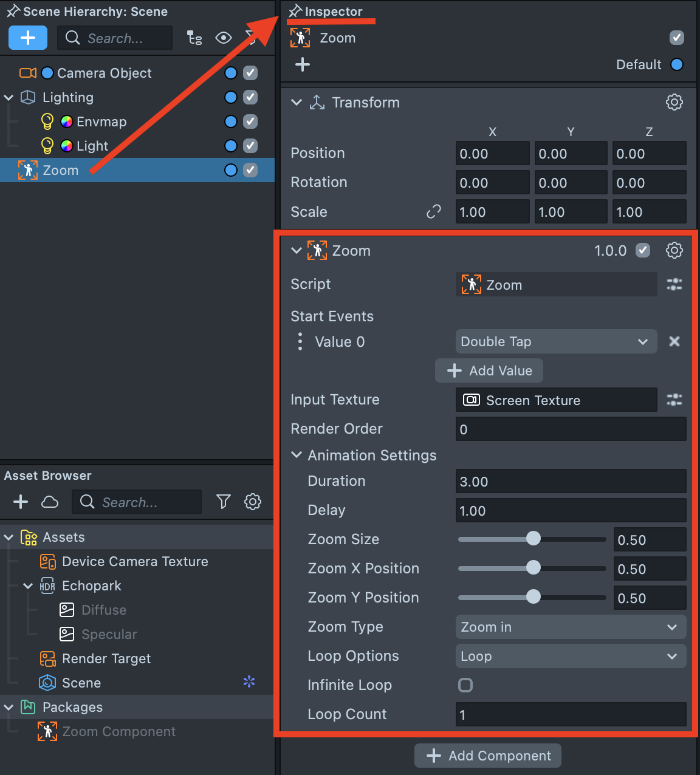Viewport: 700px width, 775px height.
Task: Open Asset Browser gear settings
Action: point(253,502)
